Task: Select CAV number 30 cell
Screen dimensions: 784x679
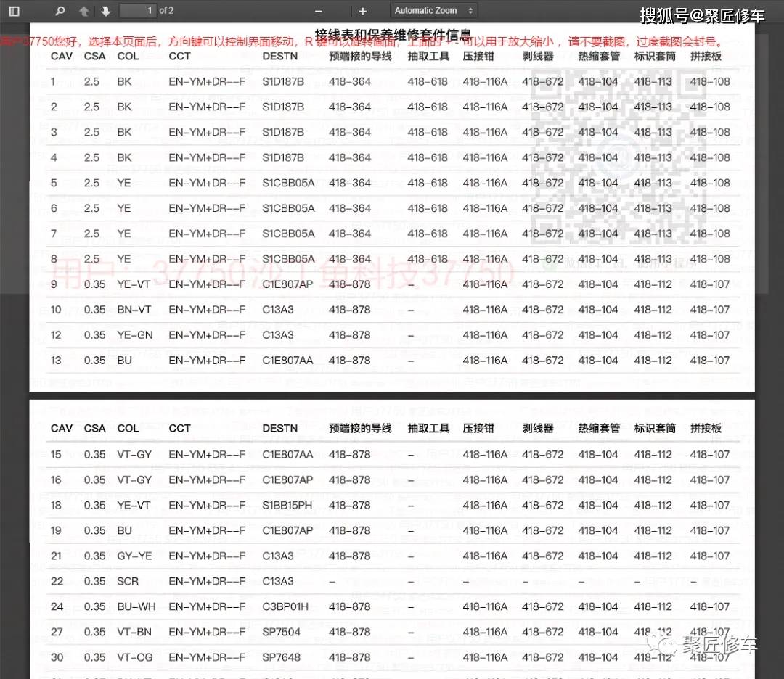Action: 57,657
